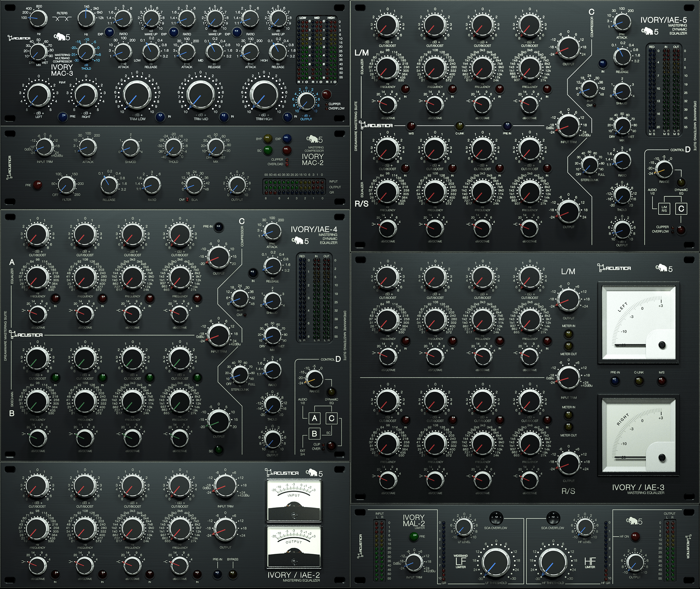
Task: Toggle the TRIM HIGH IN button on MAC-3
Action: pos(287,117)
